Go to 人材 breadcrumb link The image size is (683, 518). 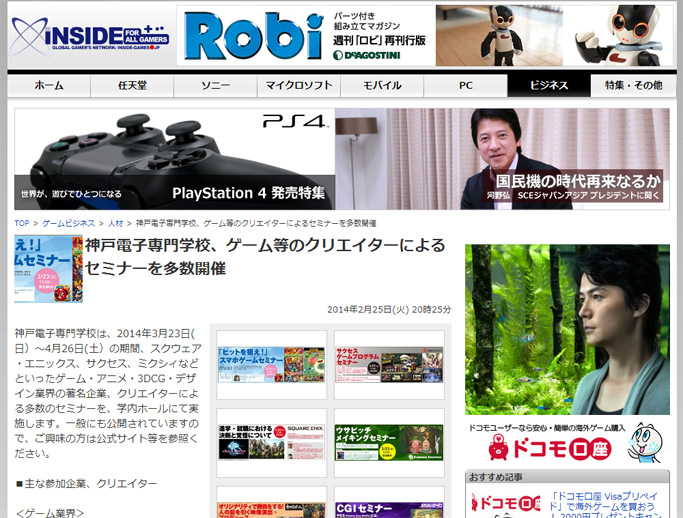pyautogui.click(x=115, y=223)
